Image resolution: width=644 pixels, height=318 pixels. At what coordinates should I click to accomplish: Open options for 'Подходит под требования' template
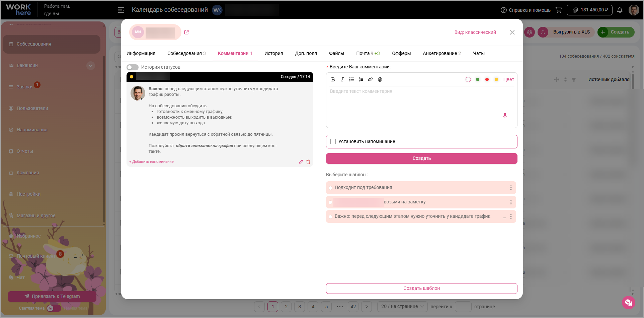coord(511,188)
